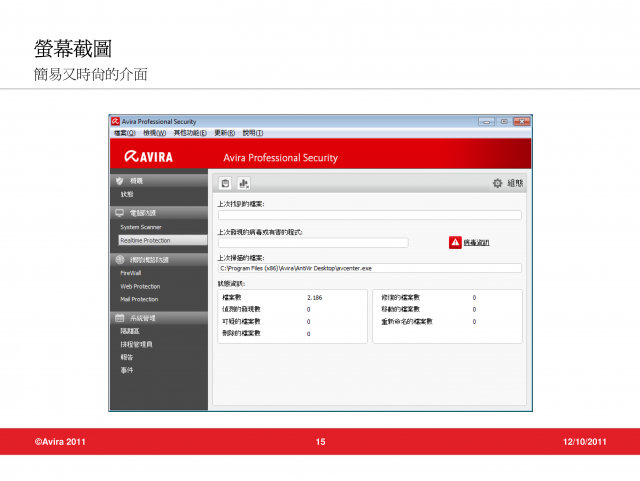The height and width of the screenshot is (481, 640).
Task: Click the 狀態資訊 status information heading
Action: [231, 283]
